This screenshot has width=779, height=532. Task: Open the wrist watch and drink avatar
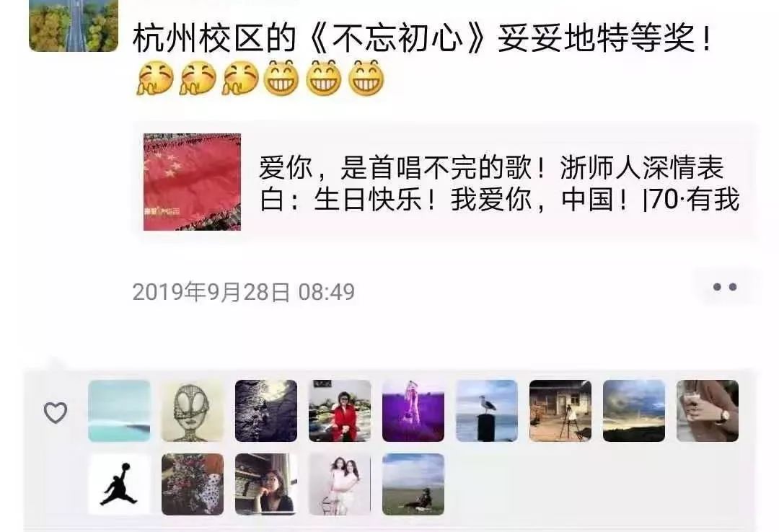pos(707,411)
